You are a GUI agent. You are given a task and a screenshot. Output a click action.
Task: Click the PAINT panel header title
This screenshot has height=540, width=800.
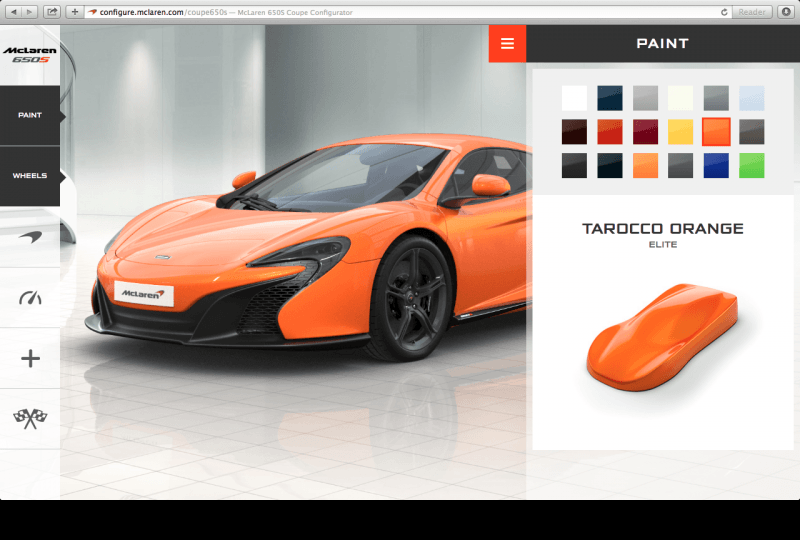point(663,44)
